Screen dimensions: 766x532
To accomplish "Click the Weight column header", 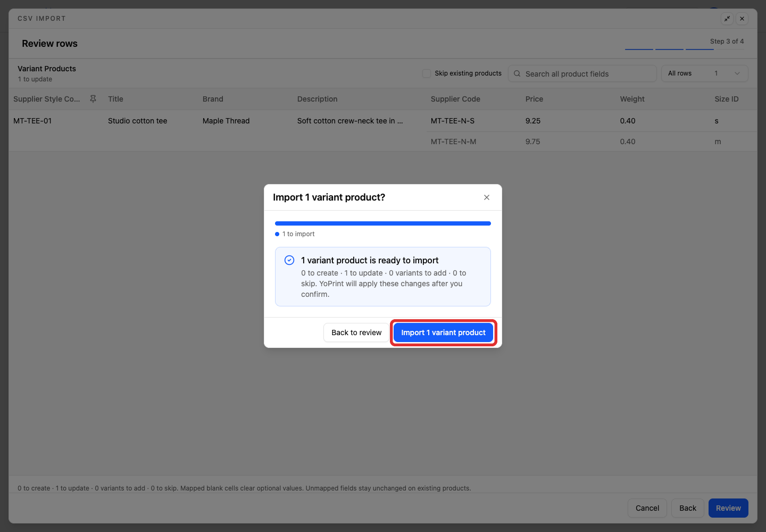I will (632, 99).
